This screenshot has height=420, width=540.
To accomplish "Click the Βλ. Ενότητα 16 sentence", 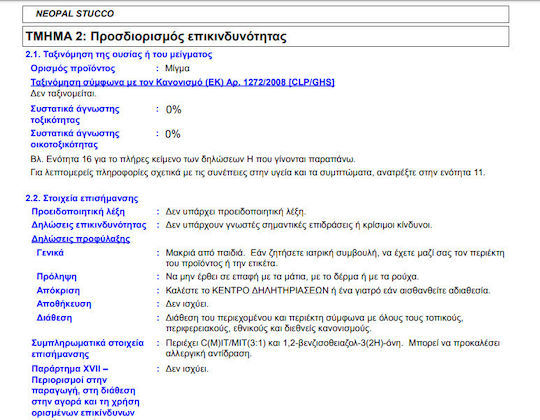I will coord(193,159).
